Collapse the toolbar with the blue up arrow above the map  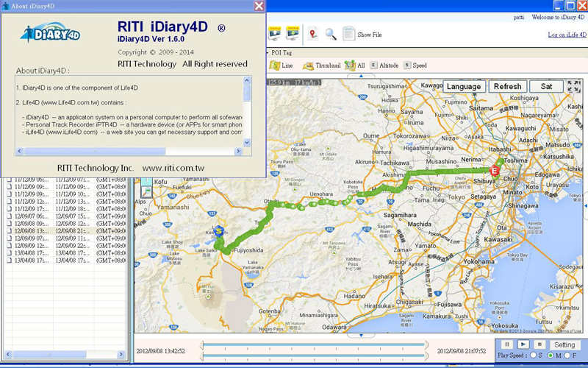(361, 76)
